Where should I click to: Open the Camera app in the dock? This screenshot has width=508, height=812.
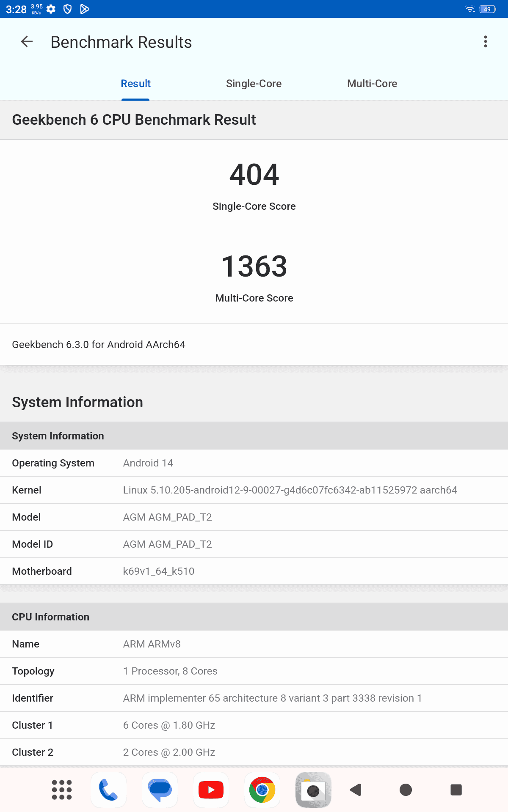click(313, 790)
